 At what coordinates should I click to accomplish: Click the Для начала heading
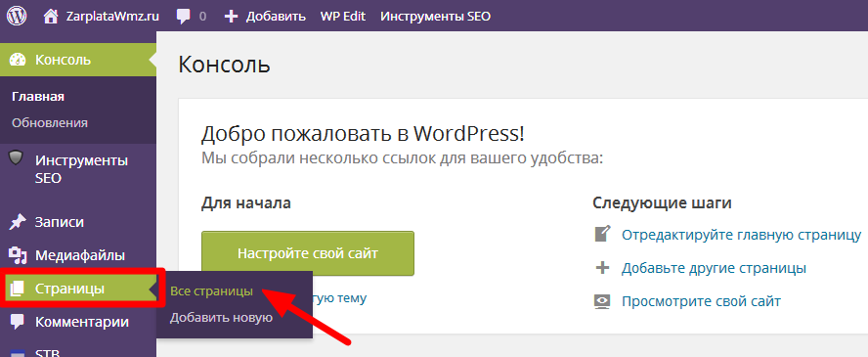(x=246, y=203)
